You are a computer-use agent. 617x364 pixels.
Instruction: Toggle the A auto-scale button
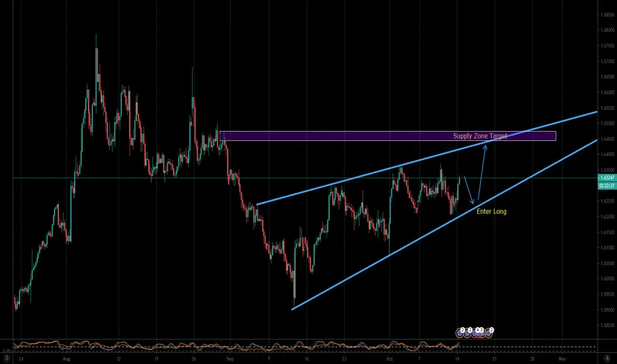click(607, 359)
